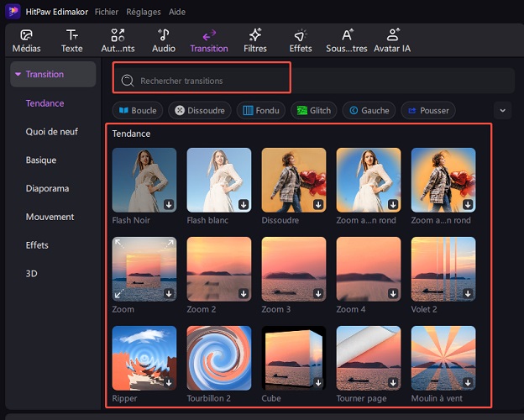
Task: Download the Moulin à vent transition
Action: 468,382
